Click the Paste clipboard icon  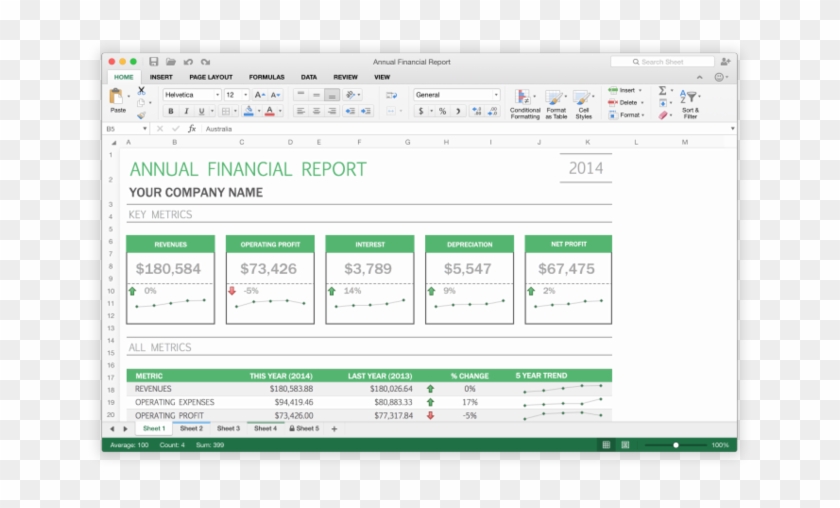pyautogui.click(x=118, y=99)
